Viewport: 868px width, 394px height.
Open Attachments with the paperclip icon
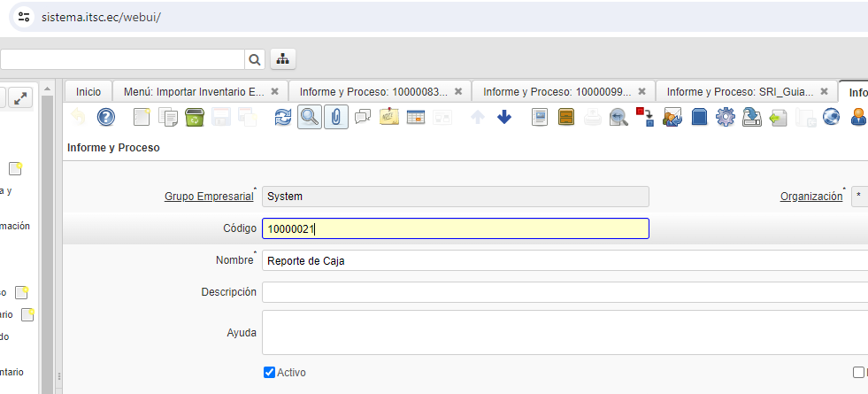point(335,117)
